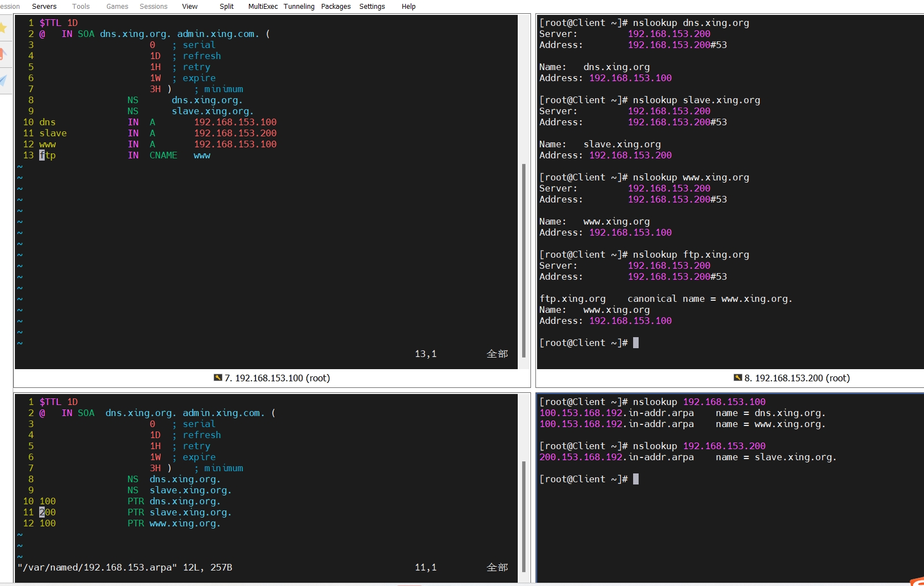Open the View menu
924x586 pixels.
(190, 6)
